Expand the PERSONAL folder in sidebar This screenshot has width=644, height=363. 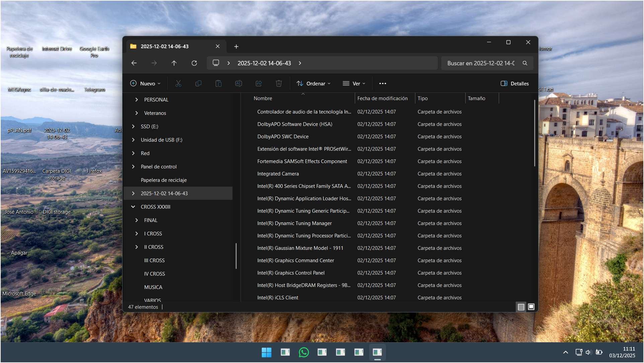(137, 100)
